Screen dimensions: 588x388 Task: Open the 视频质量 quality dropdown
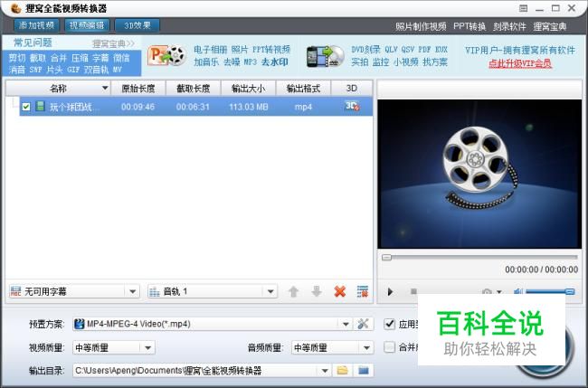(147, 347)
